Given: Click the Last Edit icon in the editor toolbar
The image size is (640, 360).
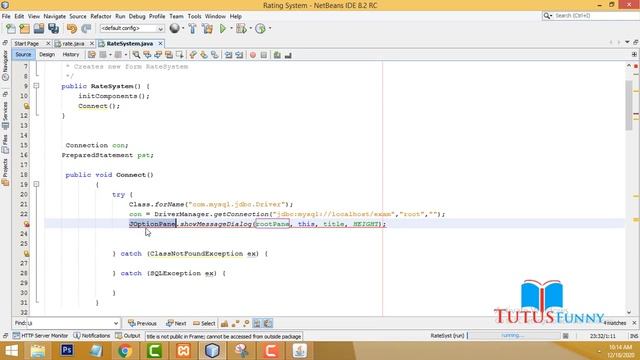Looking at the screenshot, I should click(92, 55).
